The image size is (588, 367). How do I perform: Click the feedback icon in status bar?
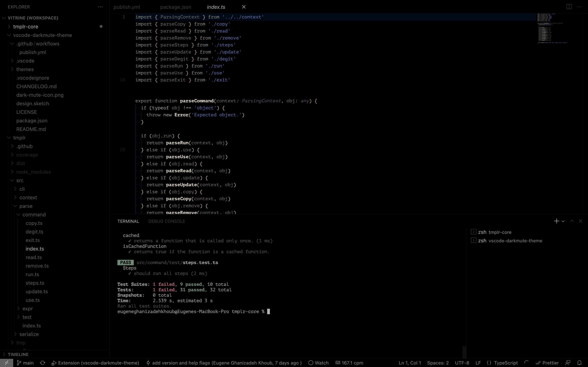coord(568,363)
